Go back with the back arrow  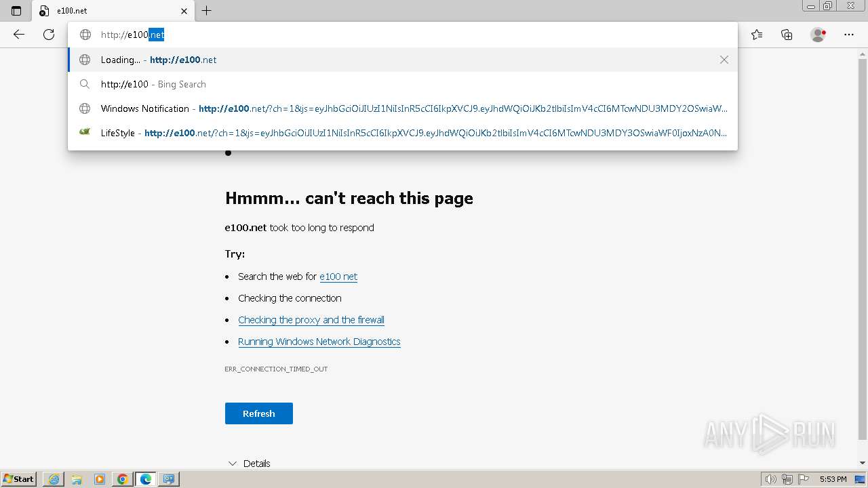pos(19,35)
